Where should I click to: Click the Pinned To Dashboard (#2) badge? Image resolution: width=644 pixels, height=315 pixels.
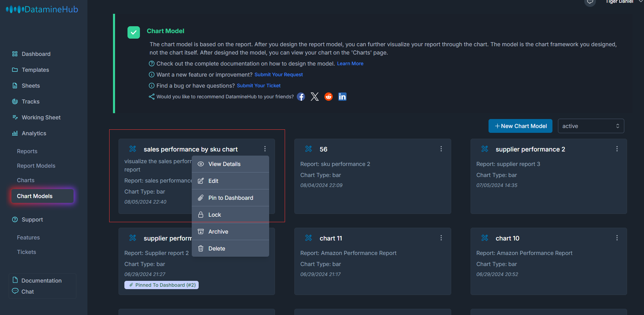tap(161, 285)
